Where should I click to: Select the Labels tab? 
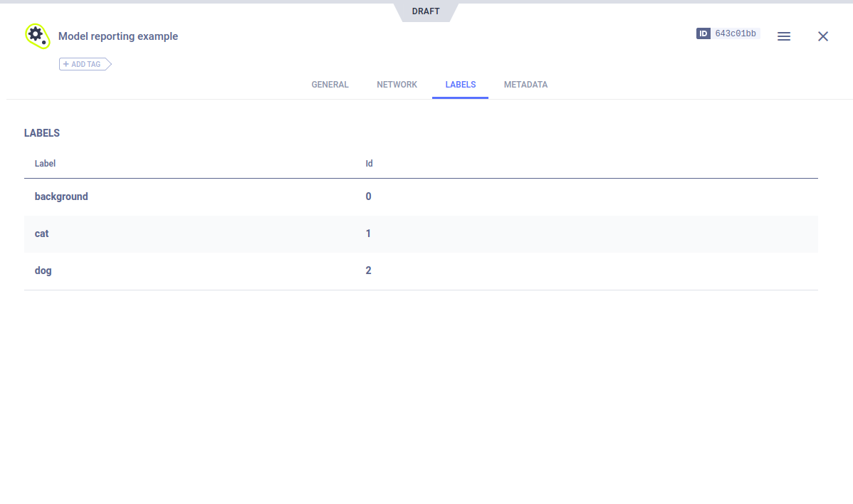tap(460, 85)
